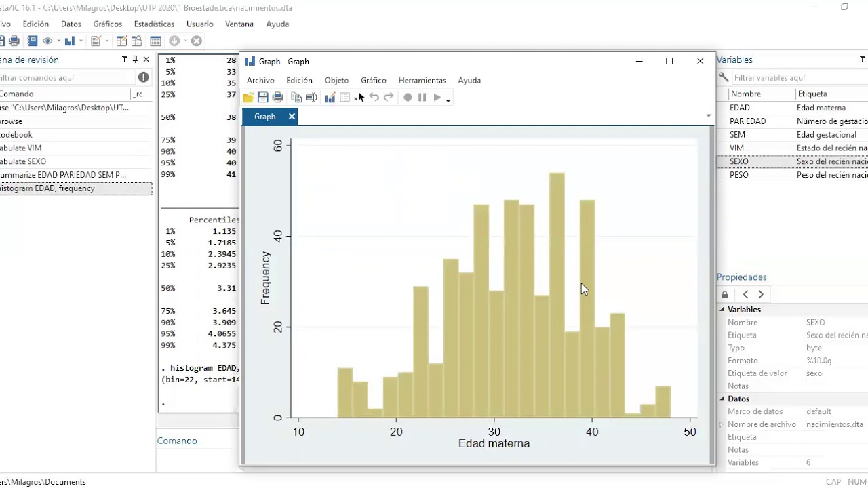
Task: Open the dropdown arrow beside the Graph icon
Action: coord(80,41)
